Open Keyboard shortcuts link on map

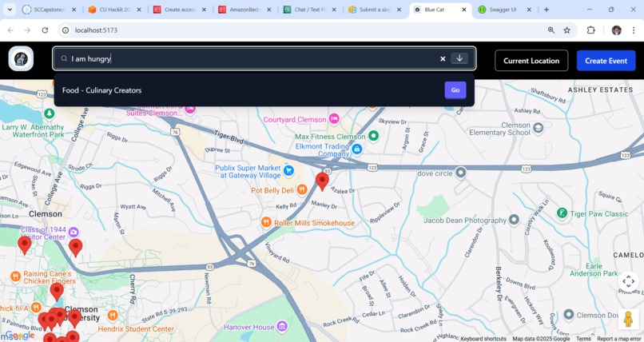point(483,339)
